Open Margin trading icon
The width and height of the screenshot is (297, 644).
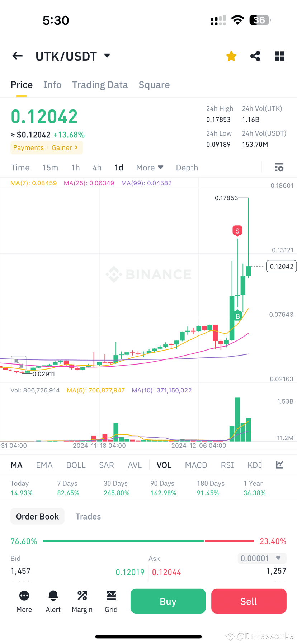coord(82,601)
